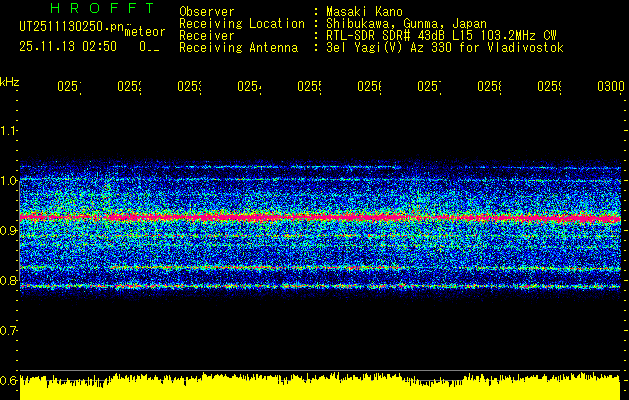The height and width of the screenshot is (400, 629).
Task: Click the 0251 time axis marker
Action: pos(69,86)
